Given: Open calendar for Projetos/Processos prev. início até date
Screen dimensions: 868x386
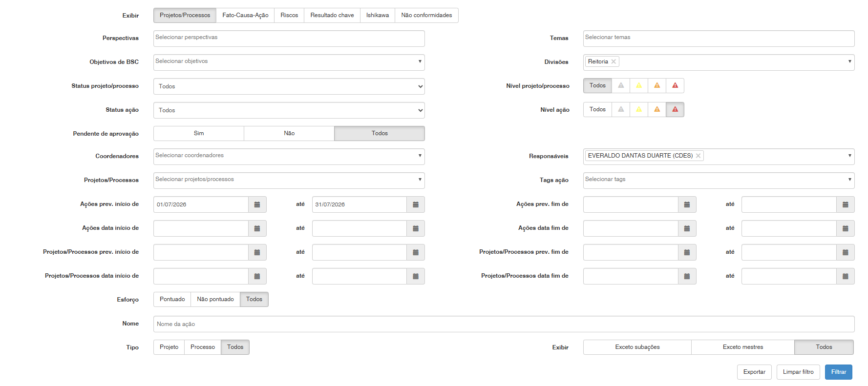Looking at the screenshot, I should point(416,252).
